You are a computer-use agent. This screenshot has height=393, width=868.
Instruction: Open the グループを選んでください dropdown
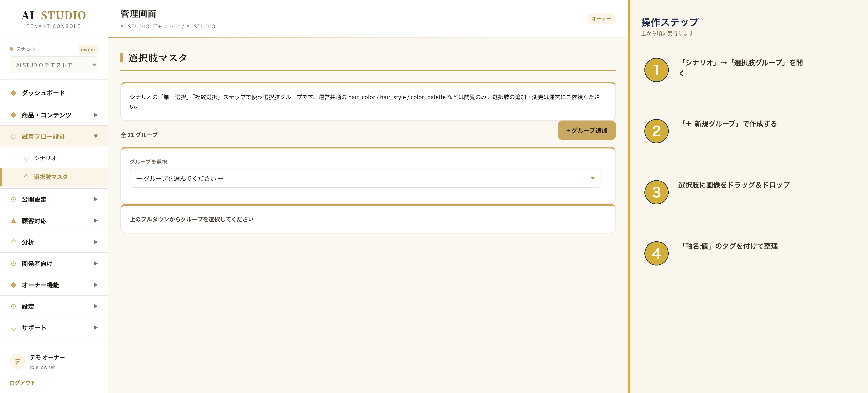(365, 178)
